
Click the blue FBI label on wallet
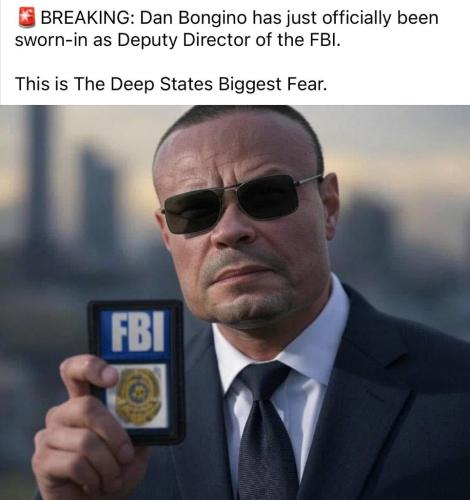[136, 332]
